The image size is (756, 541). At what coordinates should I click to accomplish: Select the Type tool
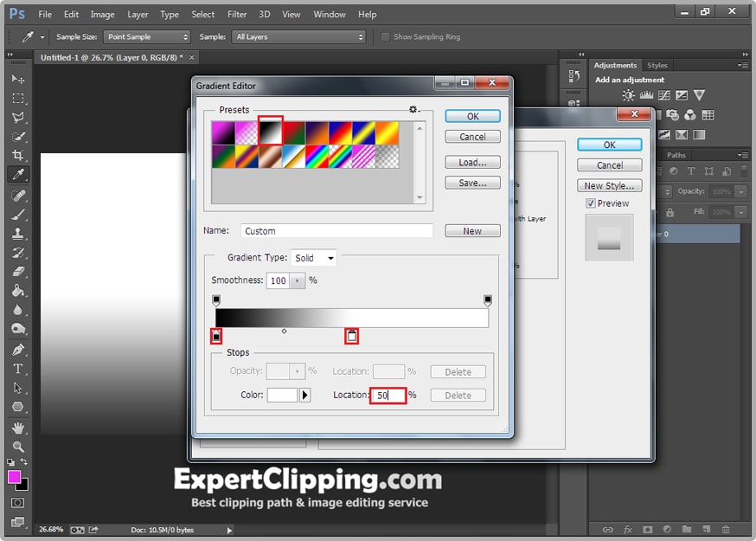18,369
